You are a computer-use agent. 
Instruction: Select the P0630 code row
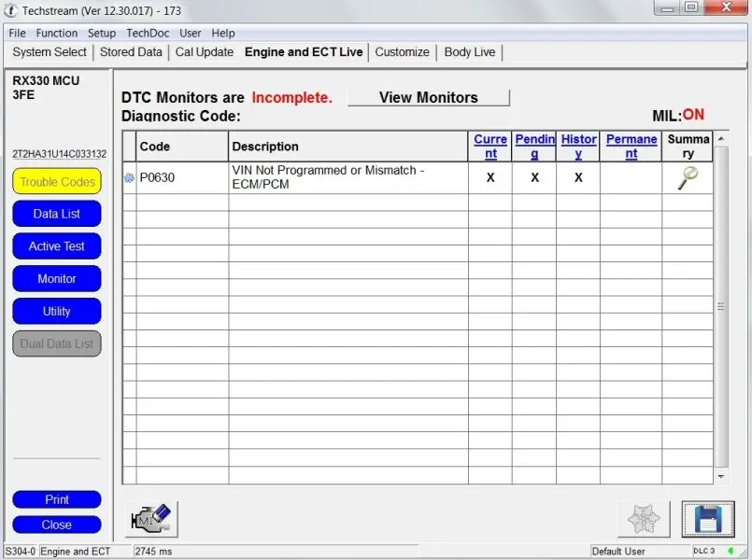[x=418, y=177]
